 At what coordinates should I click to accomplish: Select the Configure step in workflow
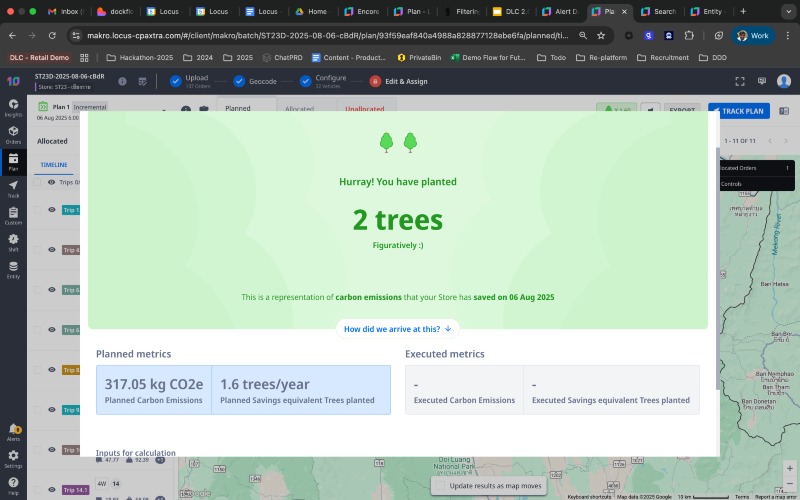tap(322, 81)
